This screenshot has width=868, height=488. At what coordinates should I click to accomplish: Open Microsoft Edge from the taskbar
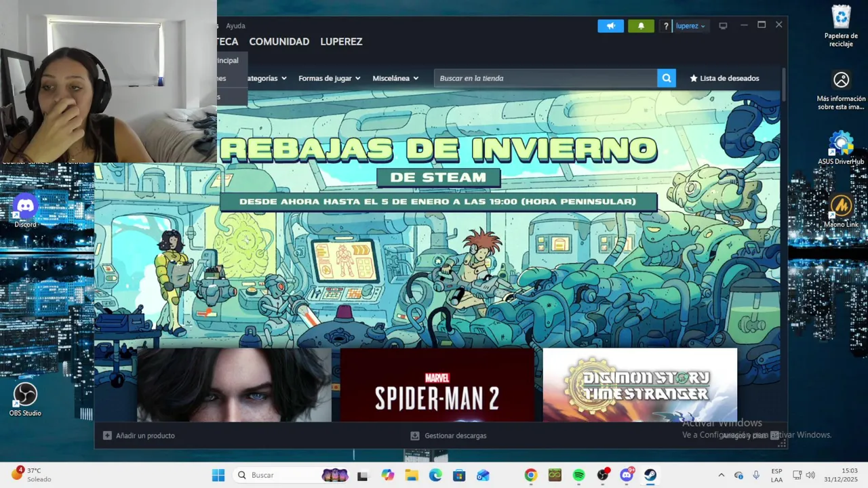tap(435, 475)
